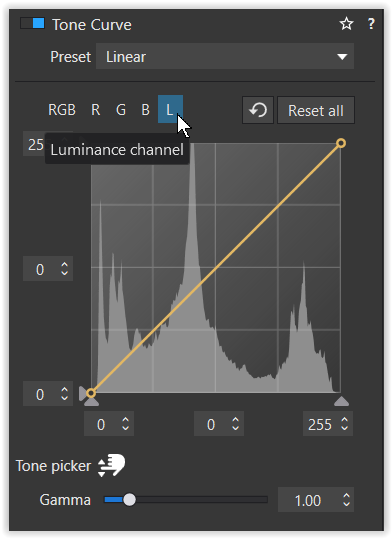Click the Gamma slider handle
Viewport: 392px width, 539px height.
coord(129,499)
